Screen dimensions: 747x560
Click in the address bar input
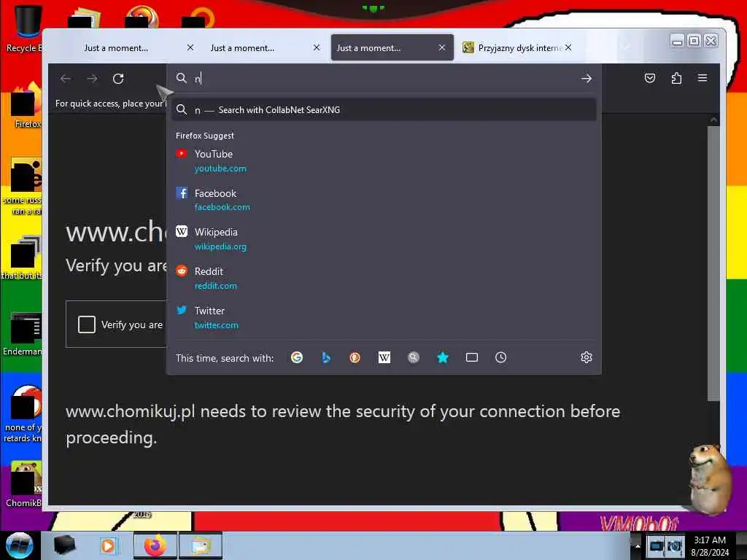384,79
